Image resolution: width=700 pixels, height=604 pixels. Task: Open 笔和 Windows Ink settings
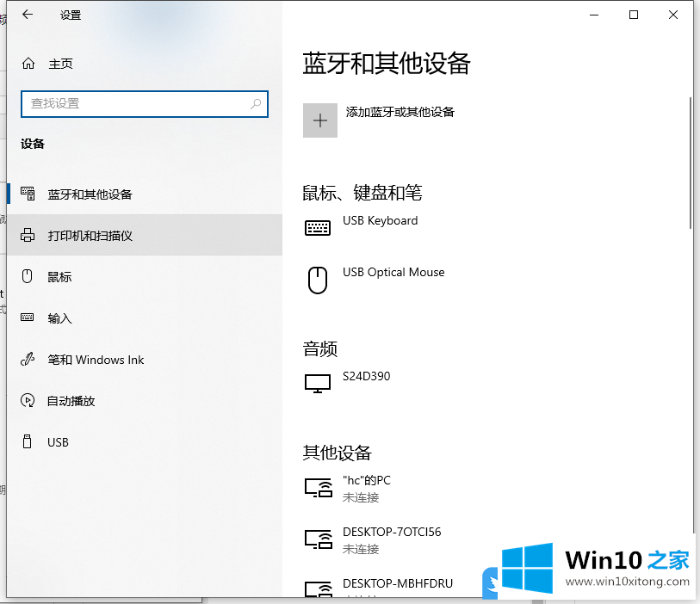96,360
